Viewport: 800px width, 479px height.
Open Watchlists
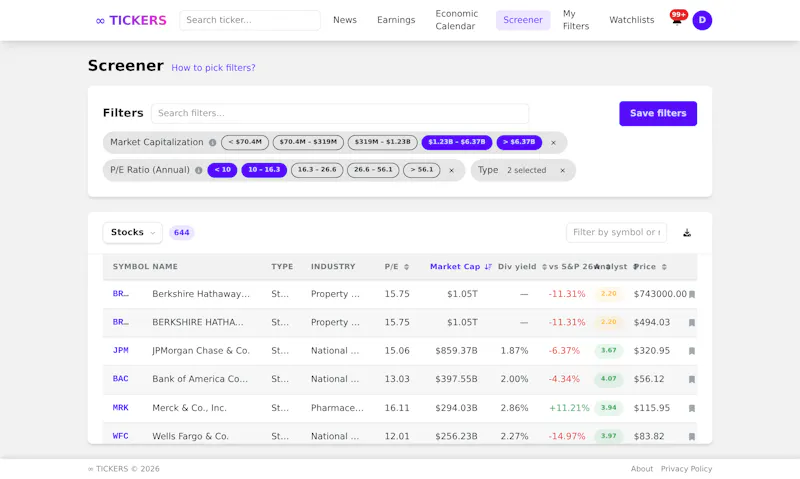pos(632,20)
